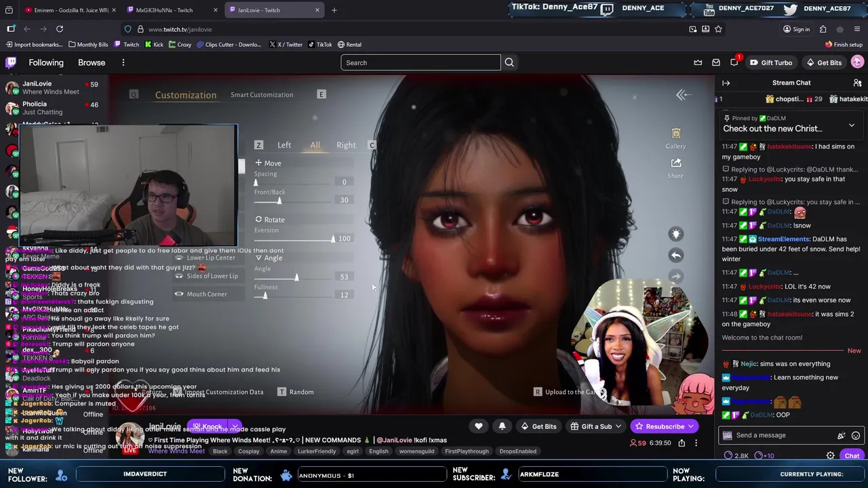Open Resubscribe dropdown
This screenshot has height=488, width=868.
click(691, 426)
